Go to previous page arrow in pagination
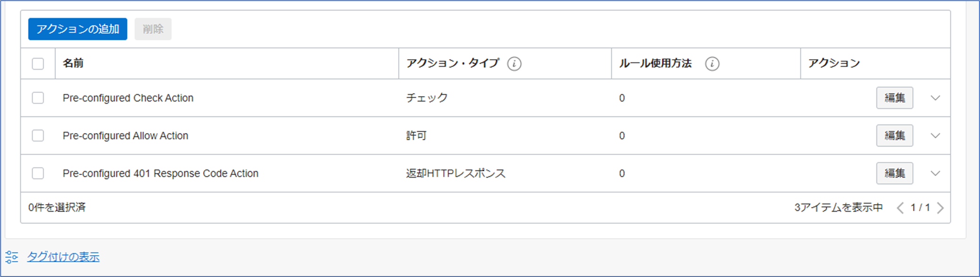980x277 pixels. [900, 208]
